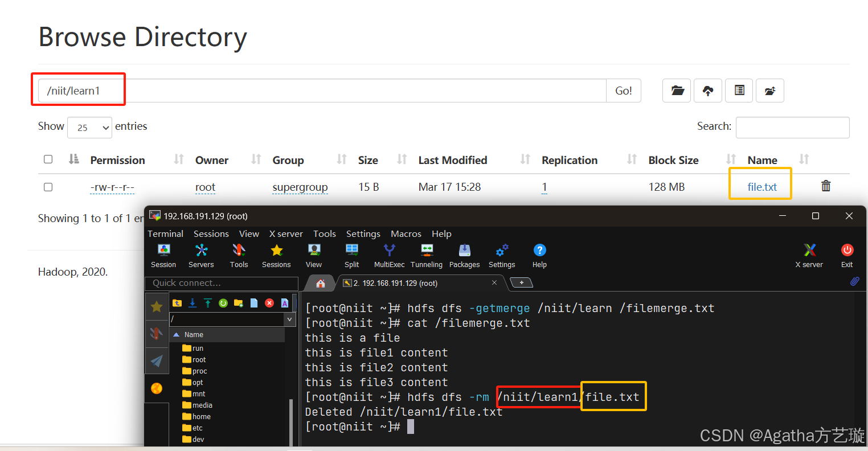Delete file.txt with the trash icon
The width and height of the screenshot is (868, 451).
point(826,186)
